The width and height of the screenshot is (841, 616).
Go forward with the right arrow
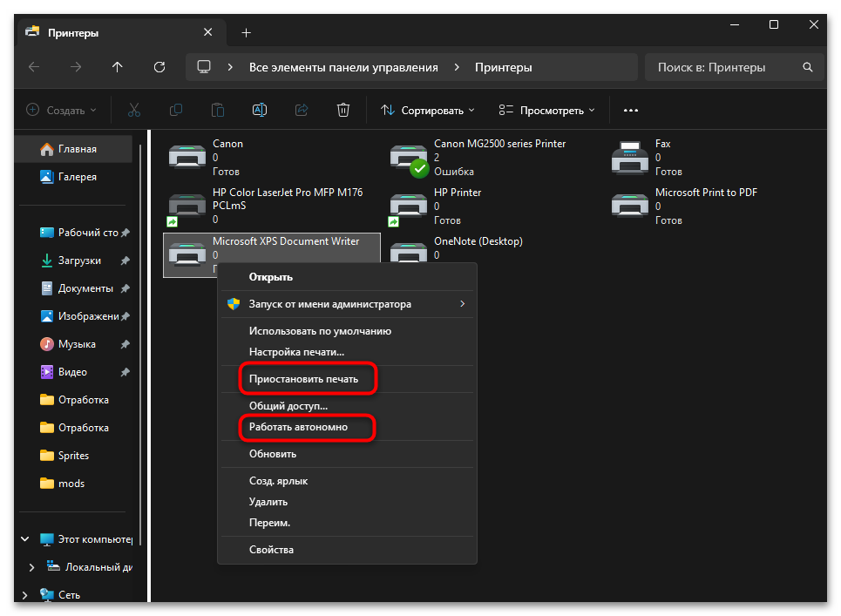76,67
